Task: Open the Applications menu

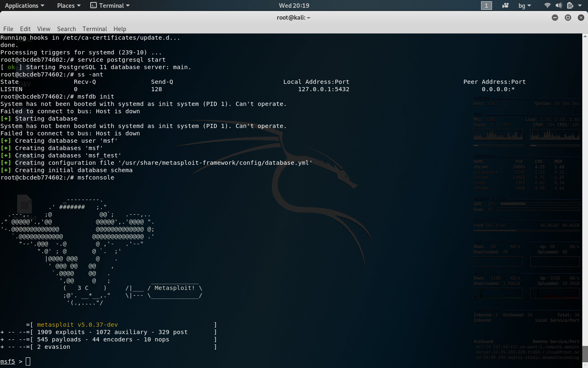Action: point(24,6)
